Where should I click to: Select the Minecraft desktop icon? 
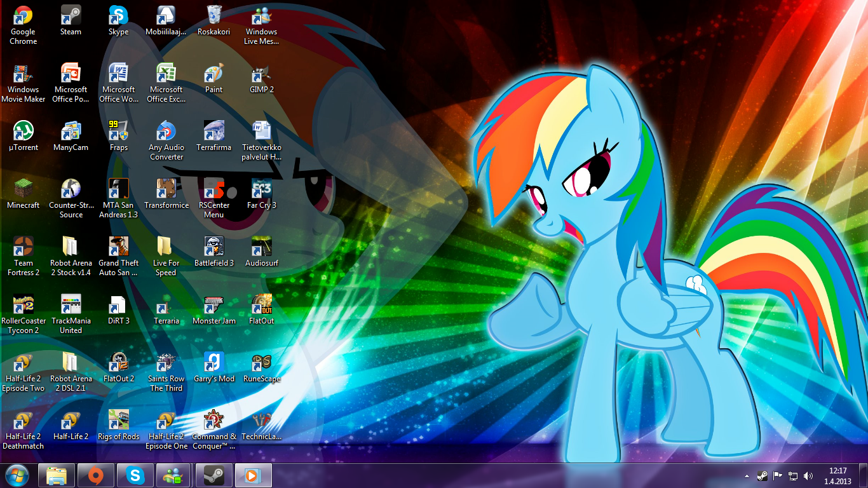pos(24,194)
